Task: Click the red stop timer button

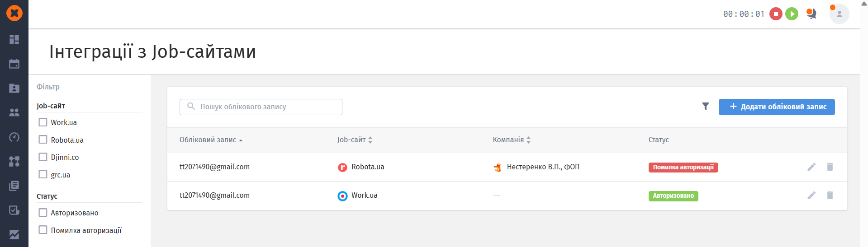Action: [776, 14]
